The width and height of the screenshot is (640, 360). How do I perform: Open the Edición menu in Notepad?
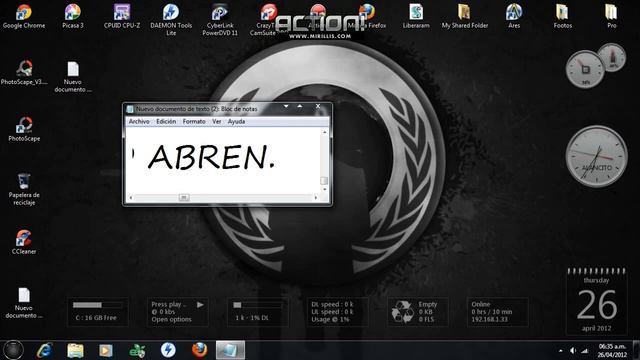(x=166, y=121)
